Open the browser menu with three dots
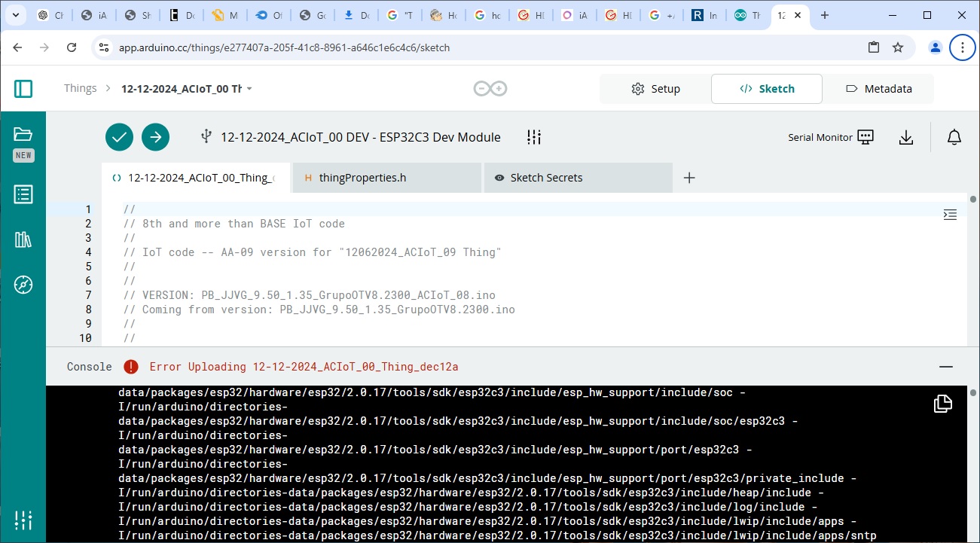 click(962, 47)
